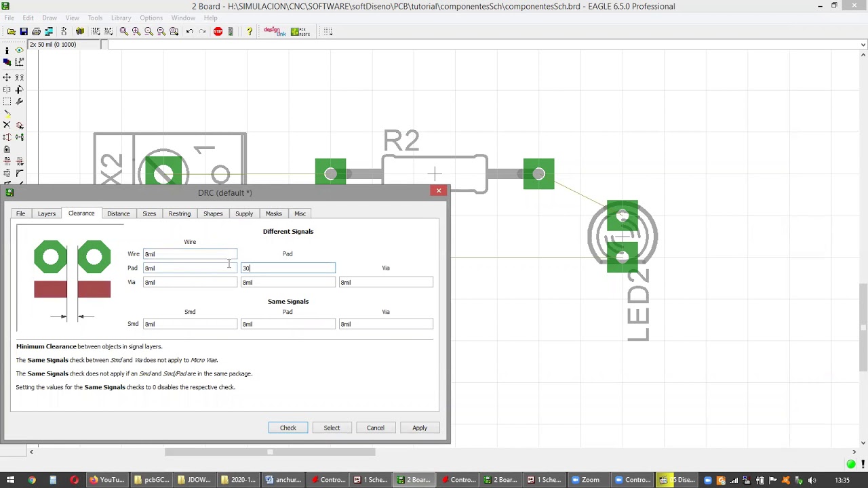Switch to DRC Restring tab
Viewport: 868px width, 488px height.
pyautogui.click(x=180, y=213)
